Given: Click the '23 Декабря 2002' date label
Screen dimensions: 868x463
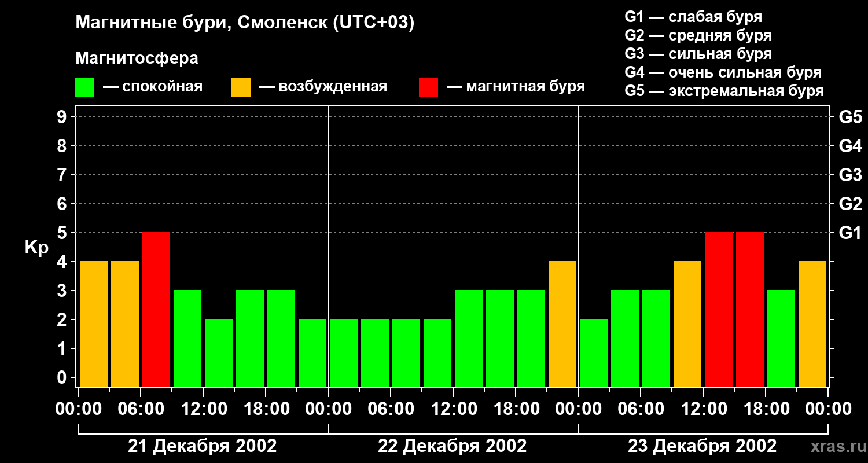Looking at the screenshot, I should coord(703,446).
